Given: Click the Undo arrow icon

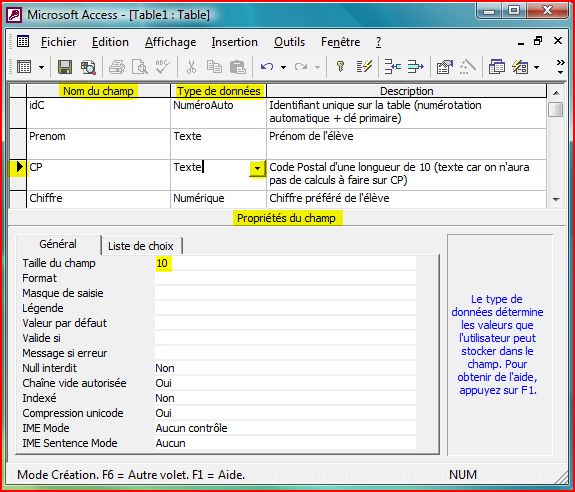Looking at the screenshot, I should click(267, 67).
